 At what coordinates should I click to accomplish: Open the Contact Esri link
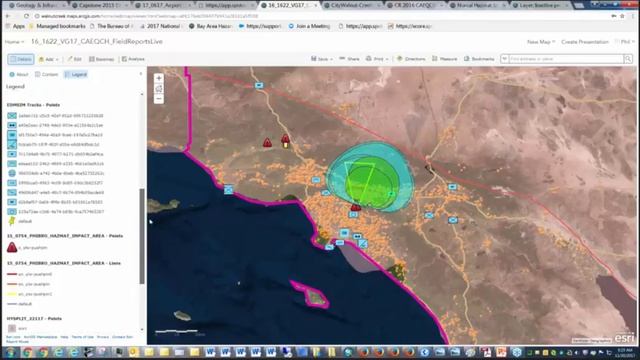122,337
